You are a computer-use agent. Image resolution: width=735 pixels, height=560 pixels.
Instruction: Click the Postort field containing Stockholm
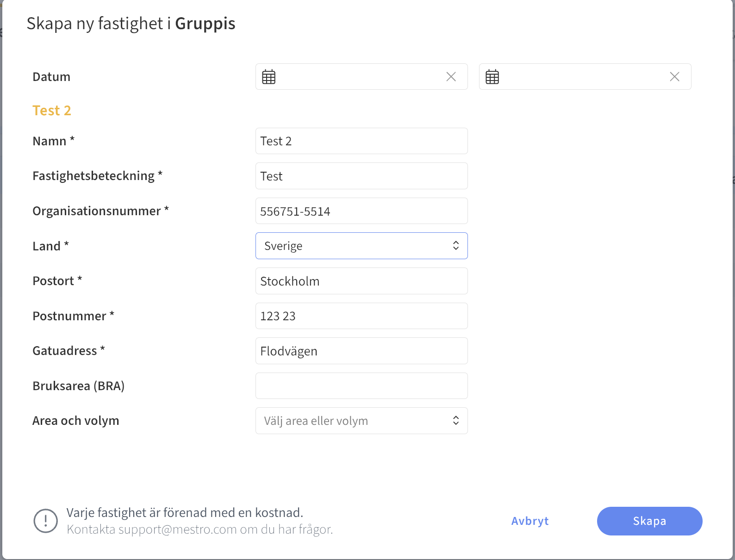[x=361, y=281]
